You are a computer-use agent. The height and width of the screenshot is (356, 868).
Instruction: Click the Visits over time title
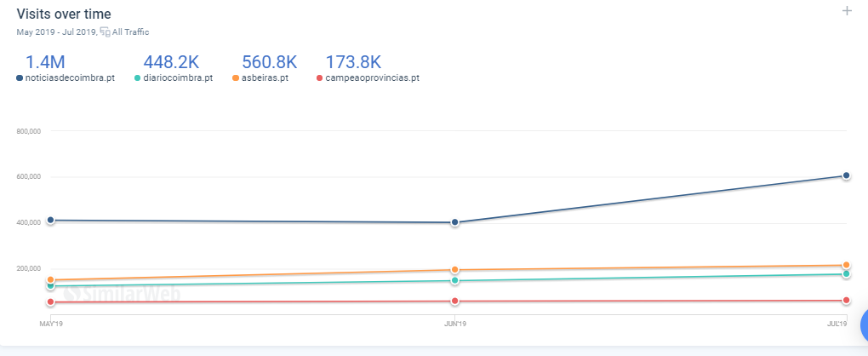click(x=64, y=14)
